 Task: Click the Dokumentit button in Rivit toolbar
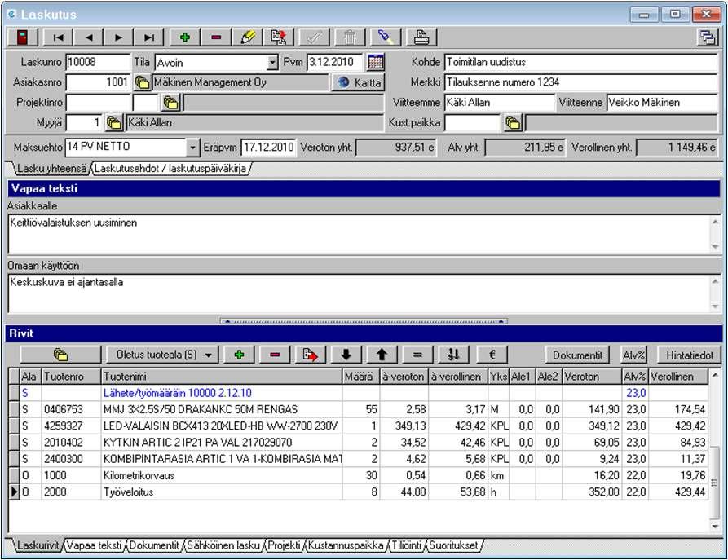click(x=577, y=355)
